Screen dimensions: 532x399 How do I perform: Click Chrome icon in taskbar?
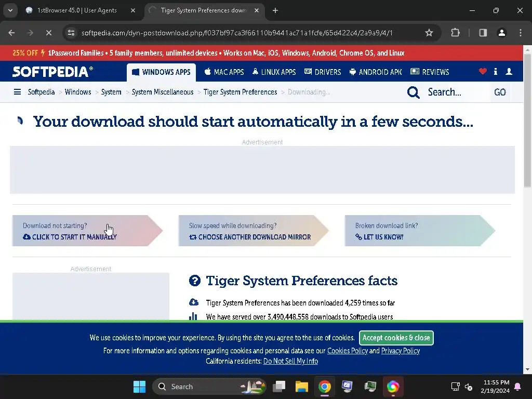pos(324,387)
